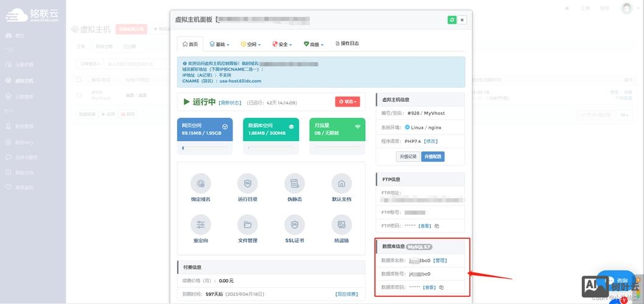Click the wifi icon on 月流量 card

tap(357, 127)
